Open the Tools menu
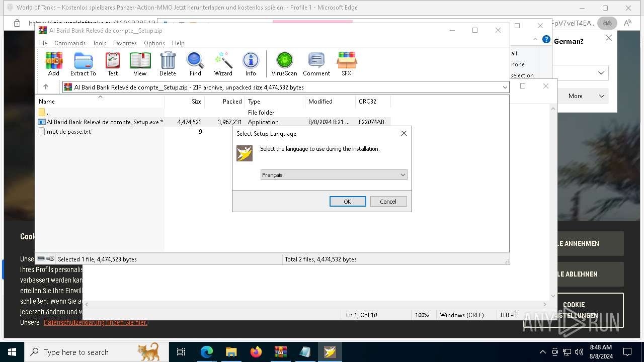The width and height of the screenshot is (644, 362). pos(99,43)
